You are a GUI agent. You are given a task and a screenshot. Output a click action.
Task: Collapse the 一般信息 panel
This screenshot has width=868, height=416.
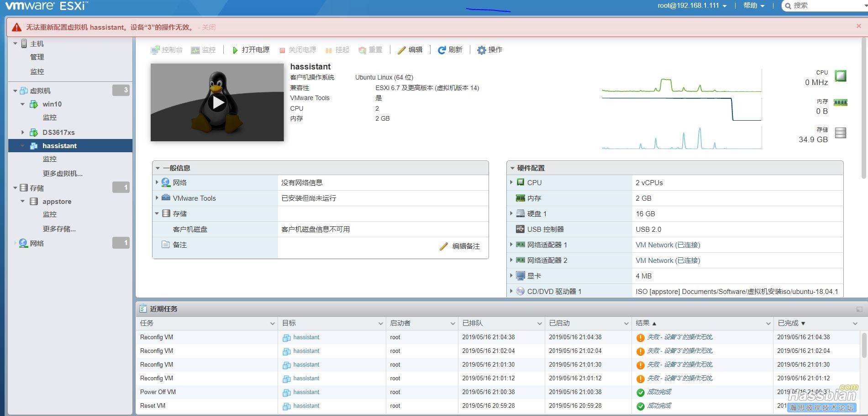(158, 168)
